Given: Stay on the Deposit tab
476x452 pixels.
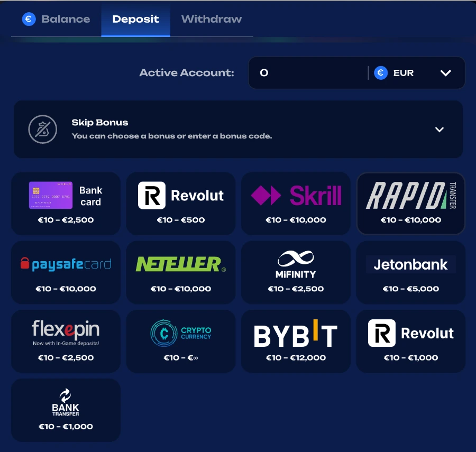Looking at the screenshot, I should [135, 19].
